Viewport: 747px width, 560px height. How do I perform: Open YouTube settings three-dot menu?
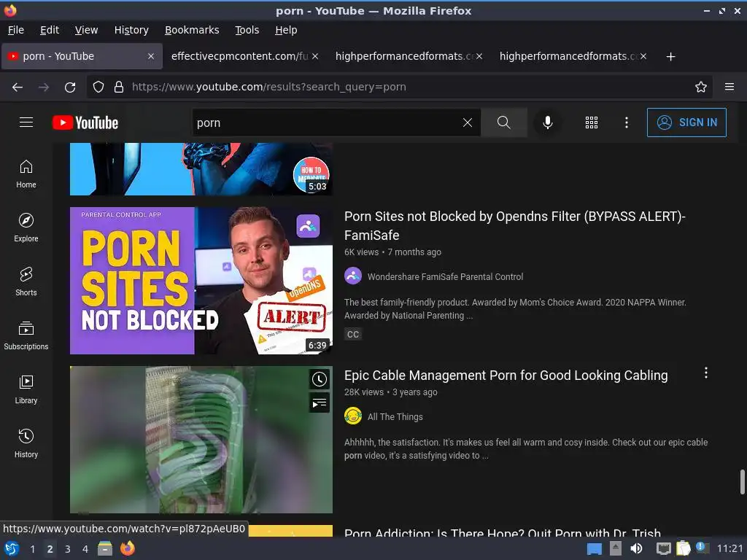626,122
